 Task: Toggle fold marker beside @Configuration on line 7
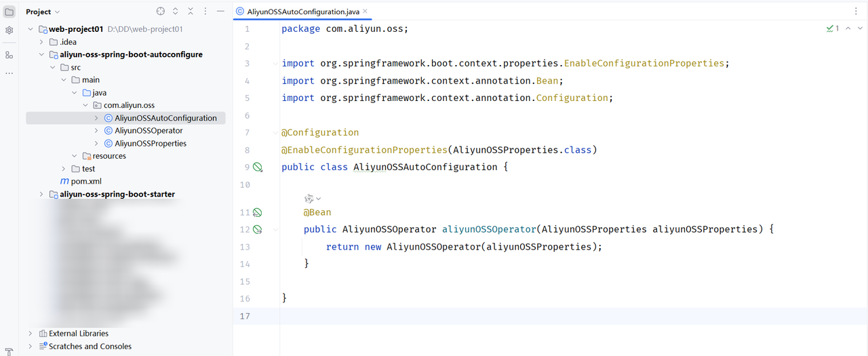pos(275,133)
